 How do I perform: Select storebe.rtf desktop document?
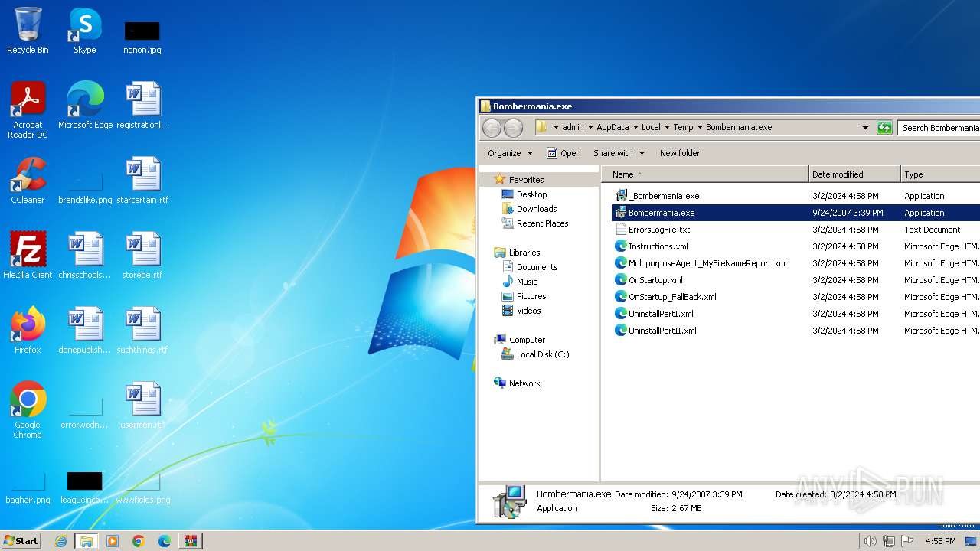pyautogui.click(x=142, y=255)
